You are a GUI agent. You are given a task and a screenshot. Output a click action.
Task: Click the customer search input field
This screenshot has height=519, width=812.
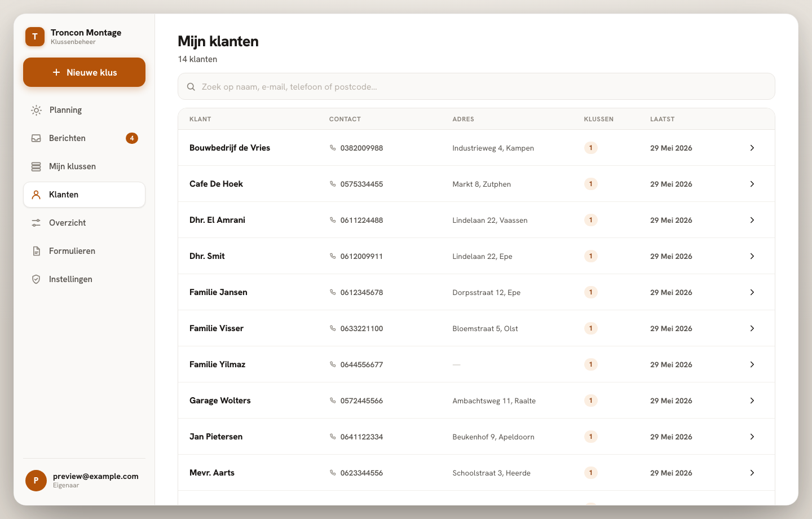476,86
